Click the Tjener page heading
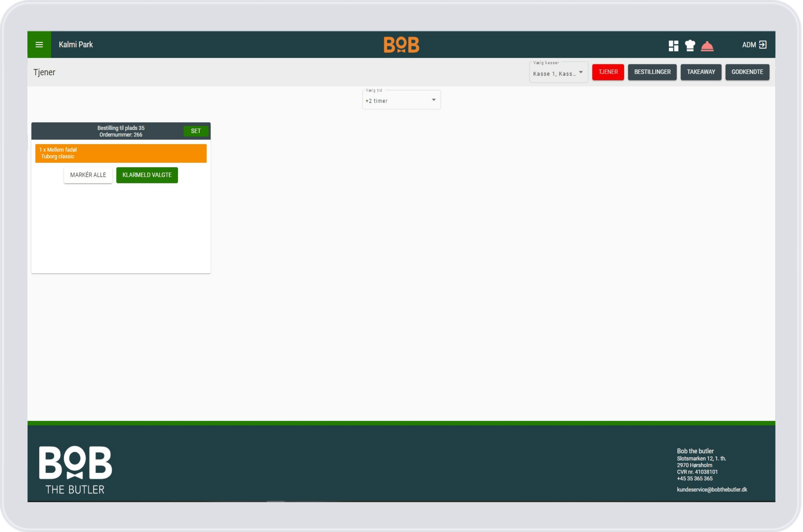 (44, 72)
